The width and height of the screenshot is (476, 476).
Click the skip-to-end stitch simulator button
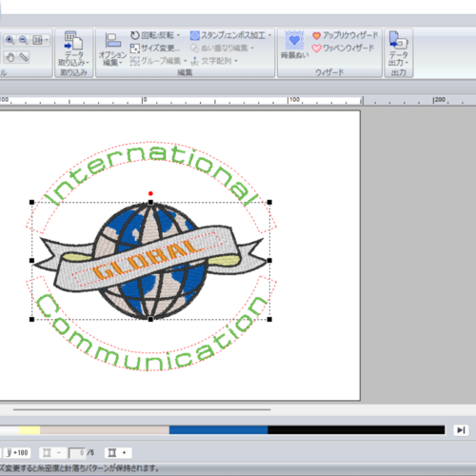pyautogui.click(x=461, y=430)
